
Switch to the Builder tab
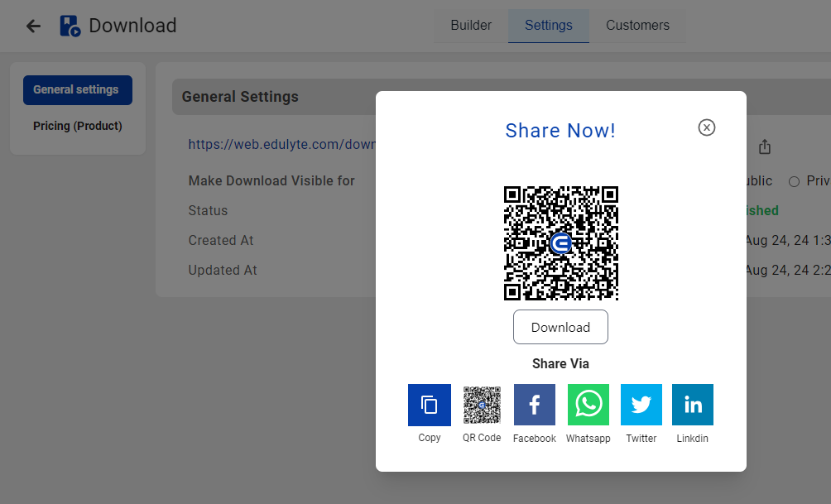click(471, 26)
